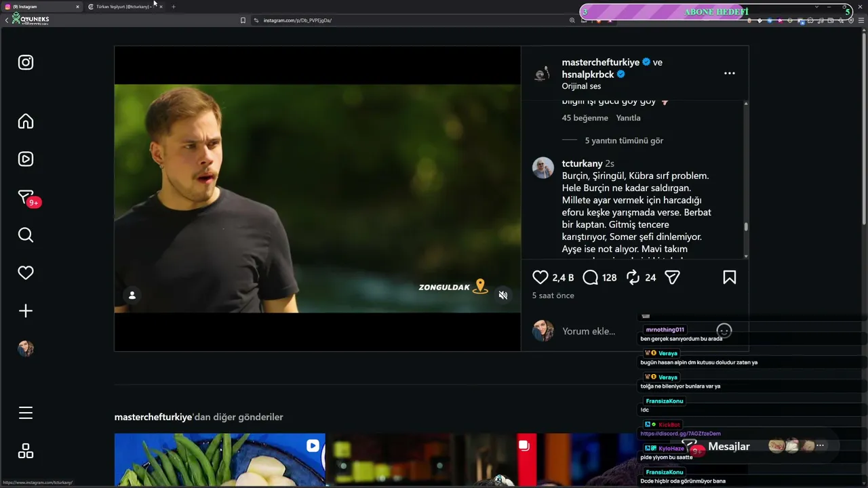This screenshot has width=868, height=488.
Task: Click the browser page scrollbar thumb
Action: 863,127
